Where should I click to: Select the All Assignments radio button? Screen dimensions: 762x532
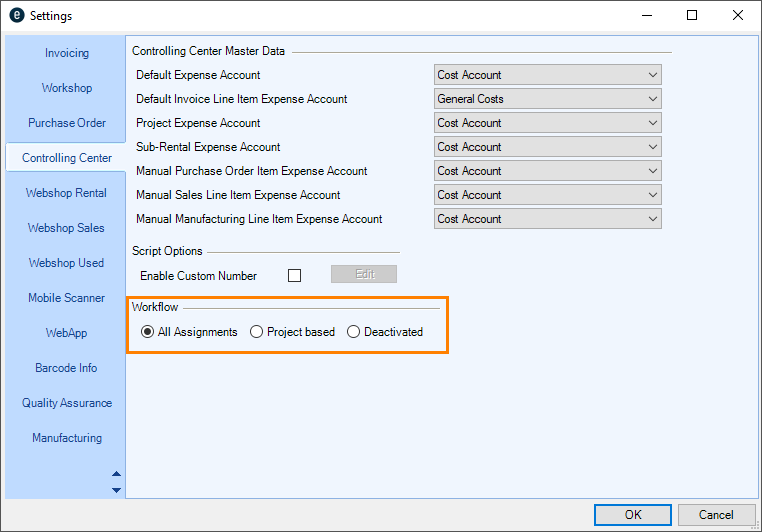[148, 332]
